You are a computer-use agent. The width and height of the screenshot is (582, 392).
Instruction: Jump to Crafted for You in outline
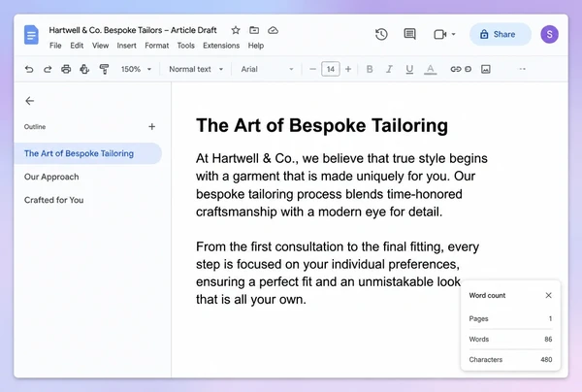point(53,200)
